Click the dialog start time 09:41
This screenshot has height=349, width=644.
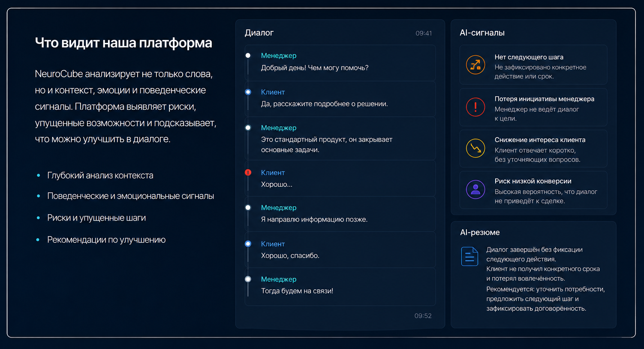tap(424, 33)
